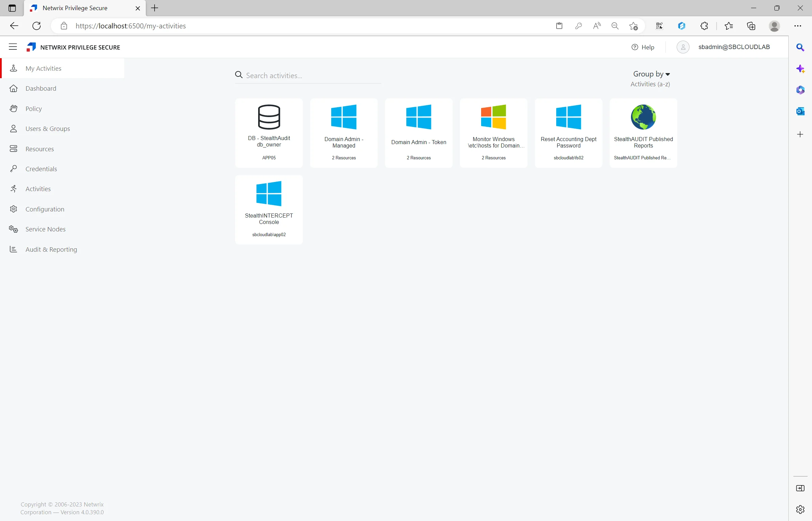The image size is (812, 521).
Task: Open Edge sidebar search
Action: [800, 47]
